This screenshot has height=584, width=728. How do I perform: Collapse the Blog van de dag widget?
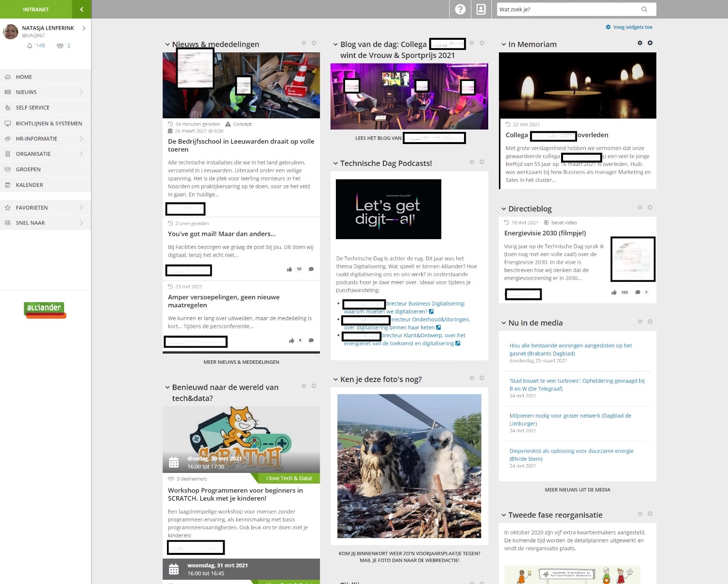[x=335, y=45]
